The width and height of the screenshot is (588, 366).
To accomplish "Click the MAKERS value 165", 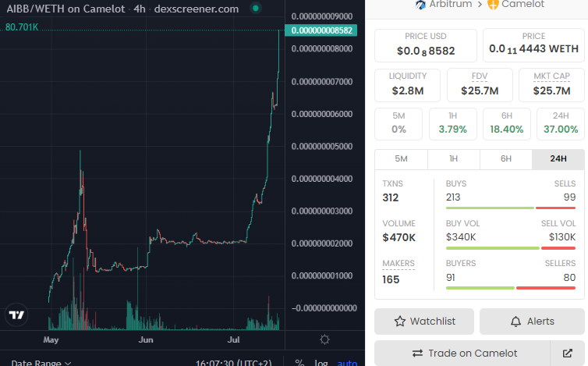I will click(391, 279).
